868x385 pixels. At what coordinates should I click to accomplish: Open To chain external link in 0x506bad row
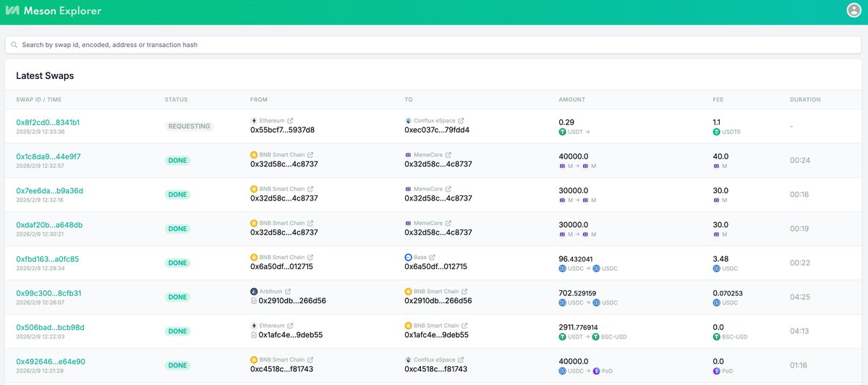(x=464, y=326)
